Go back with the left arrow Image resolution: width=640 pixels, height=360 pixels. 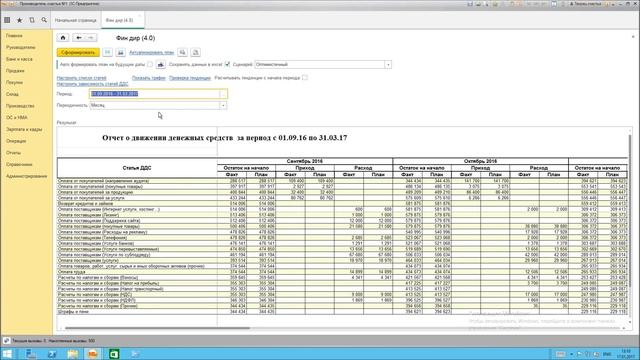click(x=79, y=38)
